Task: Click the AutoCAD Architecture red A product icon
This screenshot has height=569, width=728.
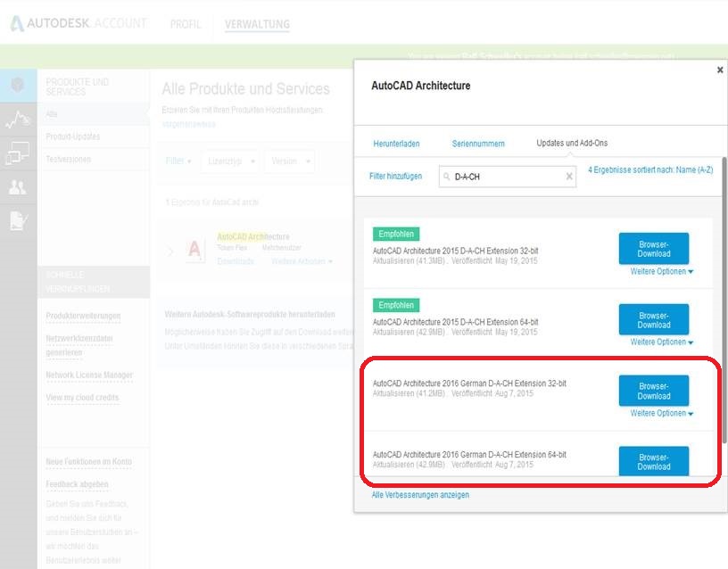Action: pos(194,249)
